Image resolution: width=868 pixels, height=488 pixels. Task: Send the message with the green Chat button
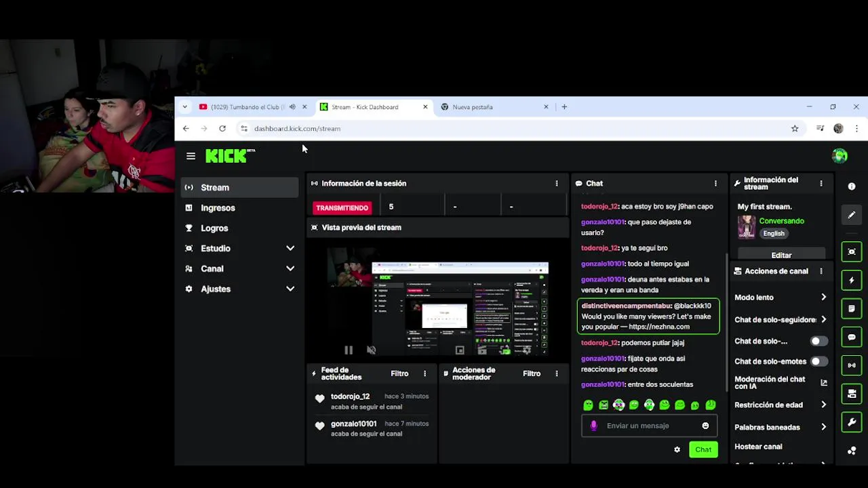703,449
